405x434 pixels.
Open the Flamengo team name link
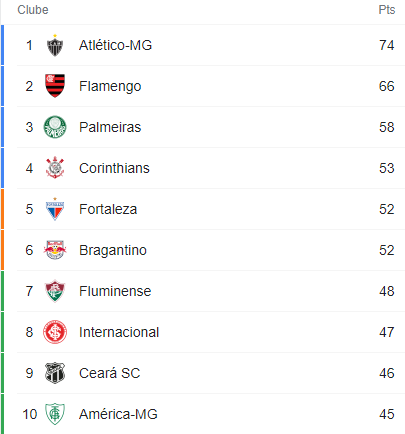point(110,86)
